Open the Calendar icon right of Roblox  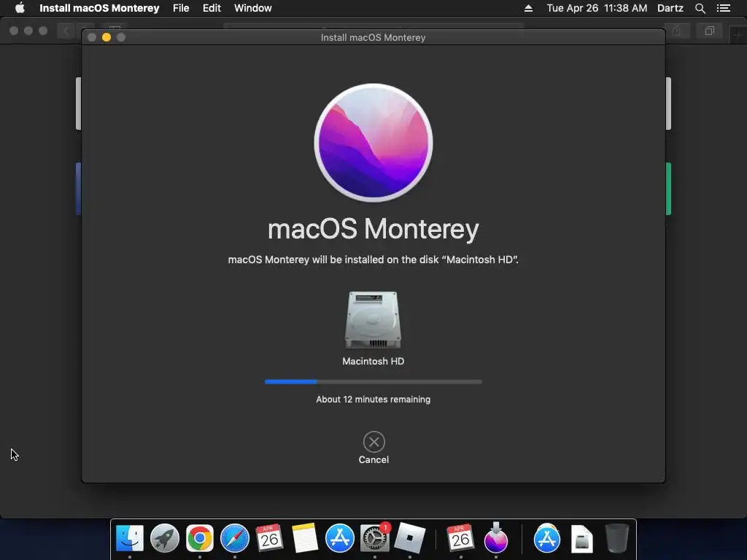(461, 538)
